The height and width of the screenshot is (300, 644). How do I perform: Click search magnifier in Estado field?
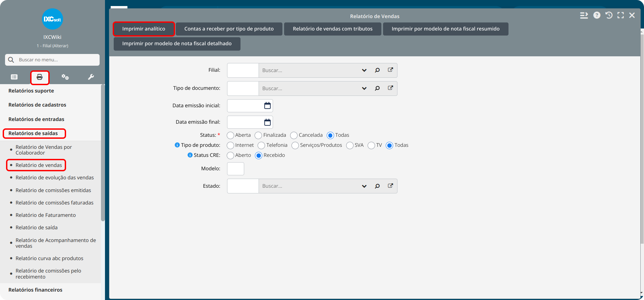(377, 186)
